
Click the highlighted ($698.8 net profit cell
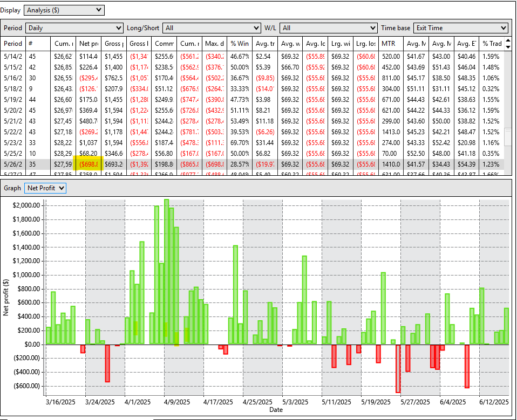click(x=89, y=164)
